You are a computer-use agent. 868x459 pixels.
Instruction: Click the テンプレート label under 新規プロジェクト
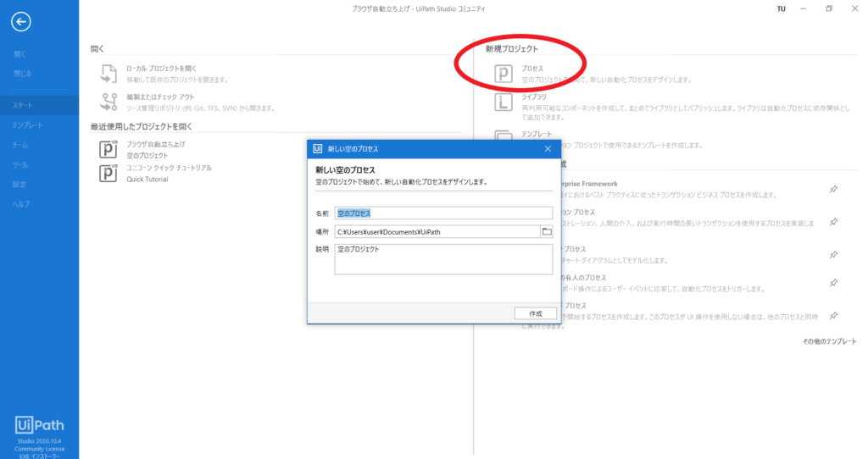point(537,134)
